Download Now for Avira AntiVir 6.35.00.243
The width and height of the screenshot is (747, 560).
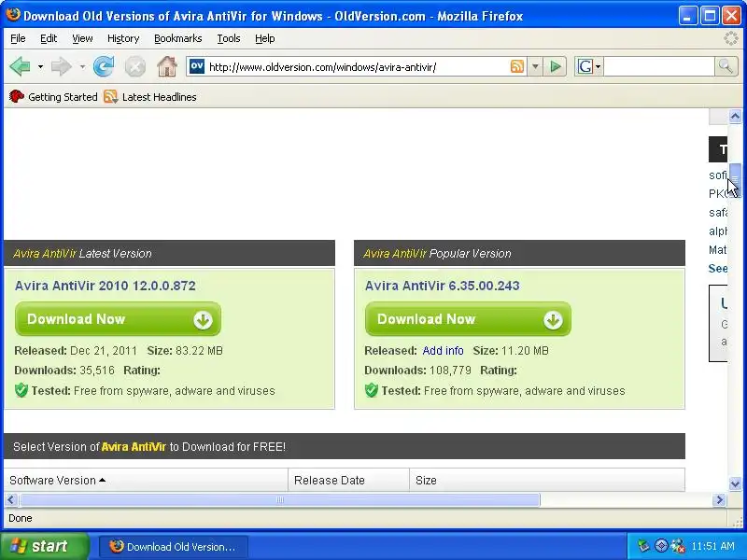pyautogui.click(x=469, y=319)
